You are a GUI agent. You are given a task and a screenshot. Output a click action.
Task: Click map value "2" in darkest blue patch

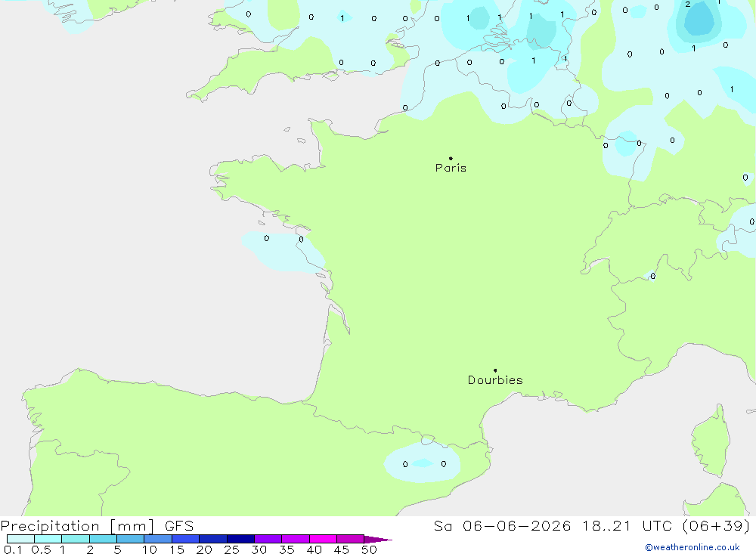point(687,5)
